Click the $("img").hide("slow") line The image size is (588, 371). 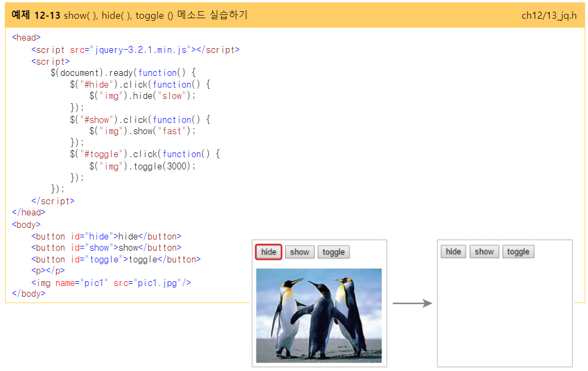[x=143, y=96]
